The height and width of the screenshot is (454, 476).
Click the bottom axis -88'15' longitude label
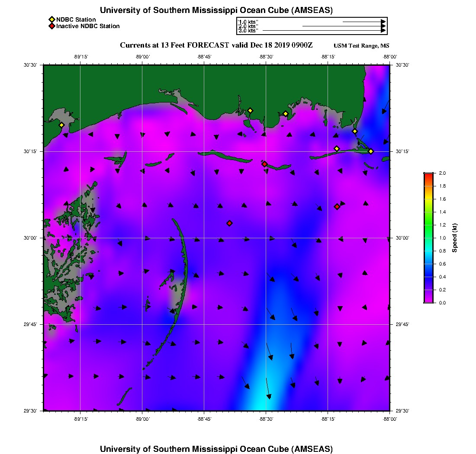click(x=328, y=419)
